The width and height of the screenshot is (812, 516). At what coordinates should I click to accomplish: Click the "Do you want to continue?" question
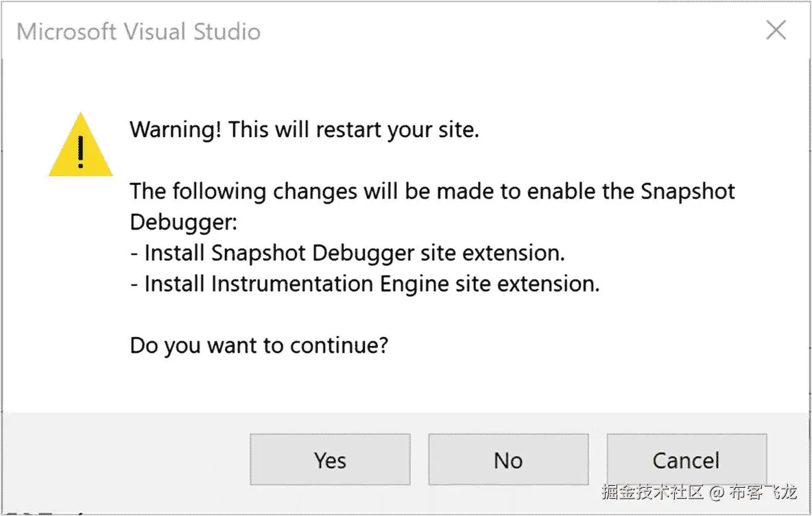(259, 345)
